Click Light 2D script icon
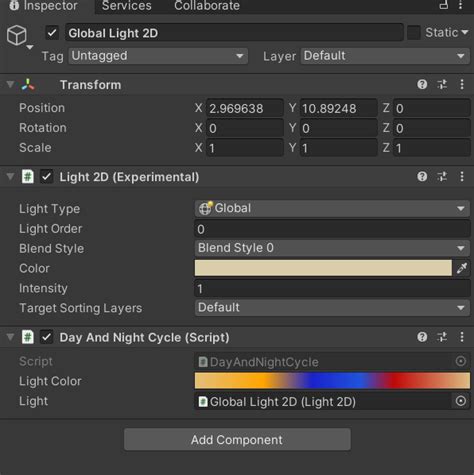This screenshot has height=475, width=474. click(27, 177)
